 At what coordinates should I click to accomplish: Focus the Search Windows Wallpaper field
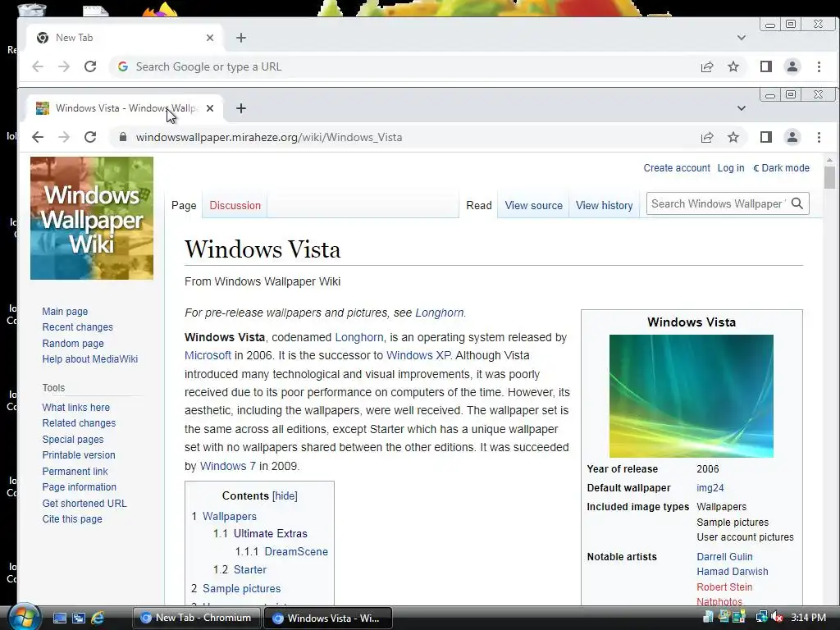click(x=718, y=203)
